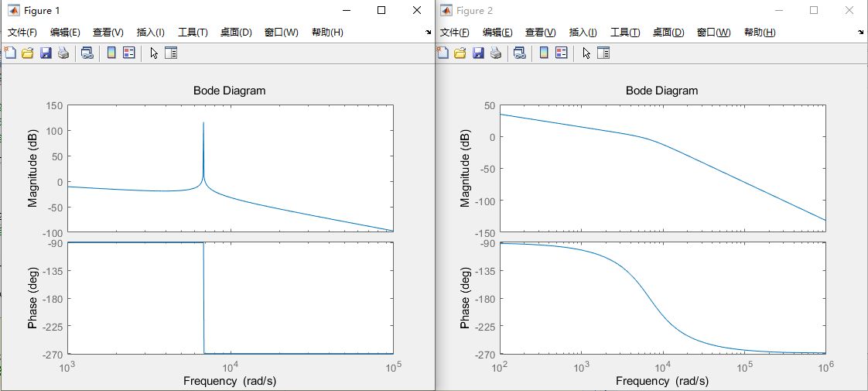The image size is (868, 391).
Task: Insert a colorbar in Figure 2
Action: point(544,53)
